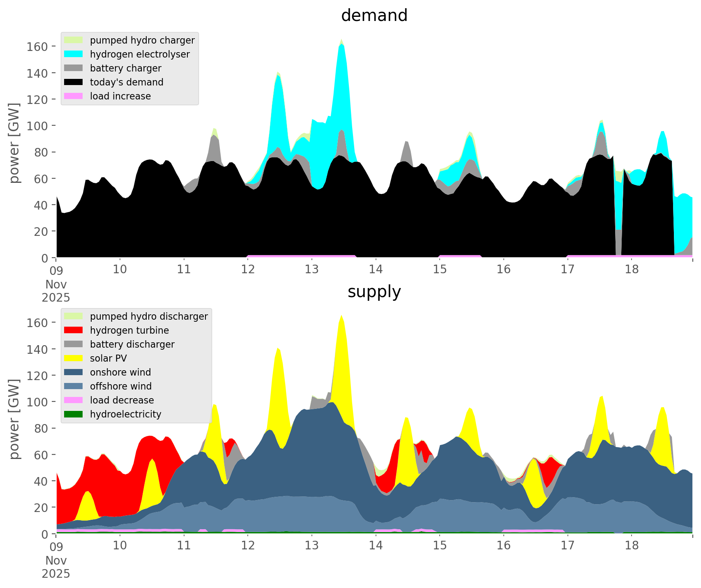701x588 pixels.
Task: Click the pumped hydro charger legend swatch
Action: point(74,40)
